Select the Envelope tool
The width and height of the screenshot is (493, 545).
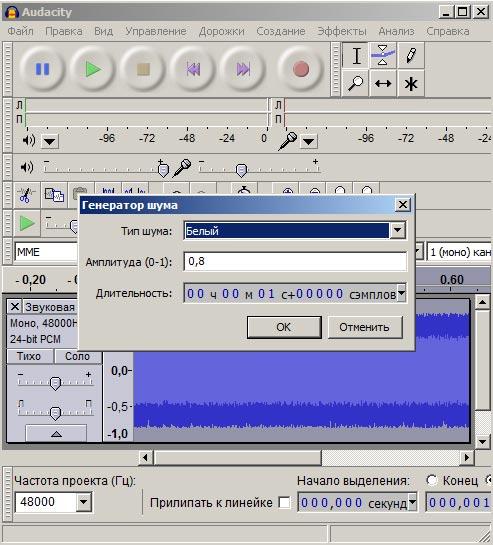coord(383,56)
